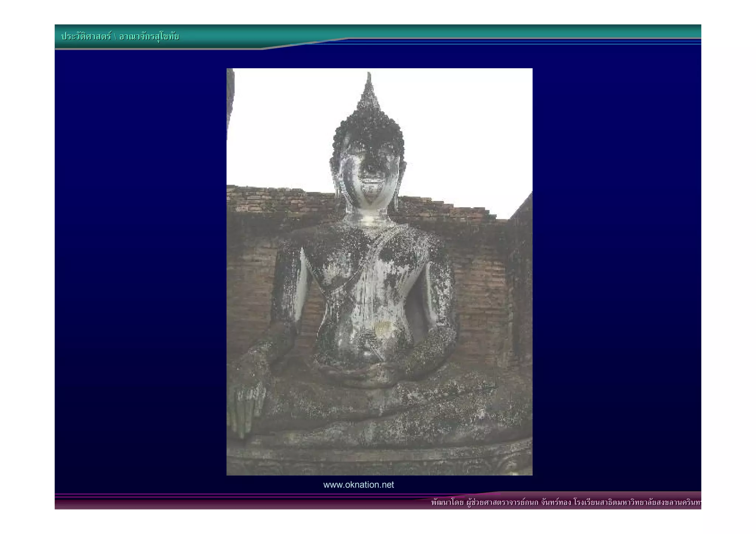Click the footer credit text พัฒนาโดย ผู้ช่วยศาสตราจารย์กนก จันทร์ทอง
Image resolution: width=756 pixels, height=534 pixels.
[501, 502]
